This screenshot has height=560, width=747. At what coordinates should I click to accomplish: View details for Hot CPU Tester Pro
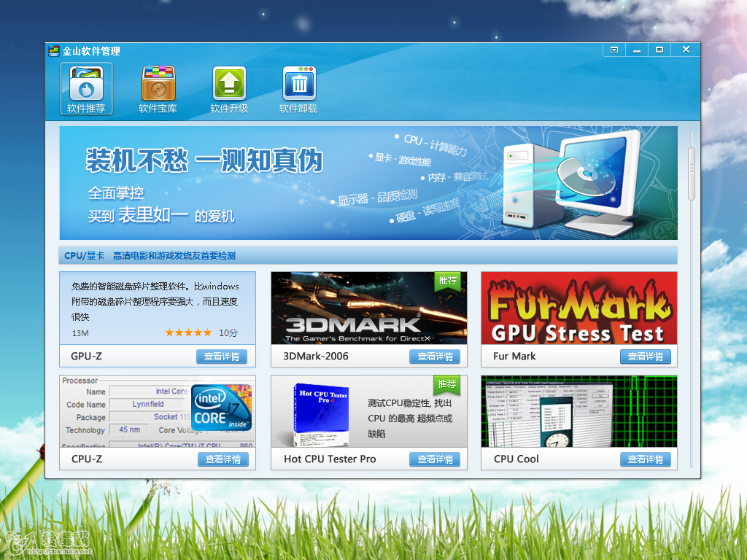click(435, 459)
